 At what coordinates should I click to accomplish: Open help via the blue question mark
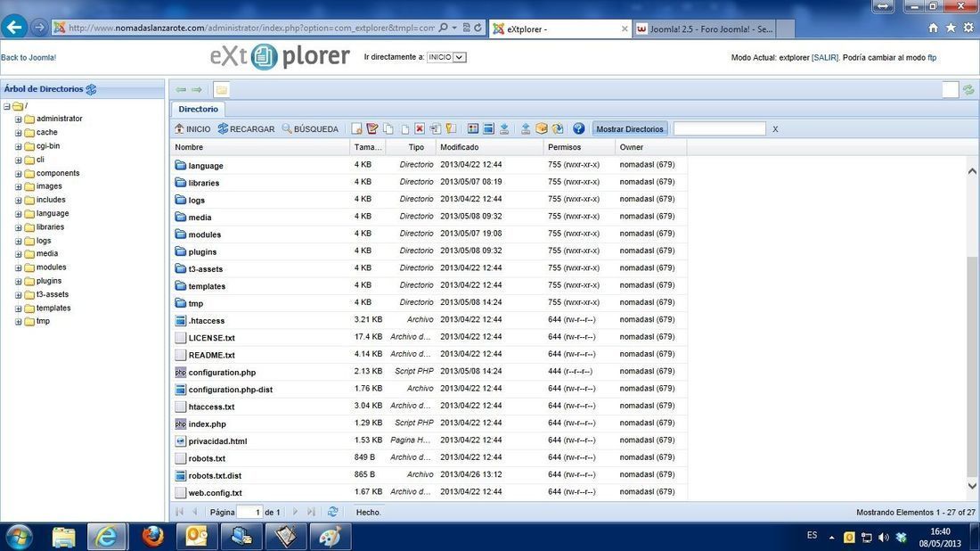click(579, 129)
